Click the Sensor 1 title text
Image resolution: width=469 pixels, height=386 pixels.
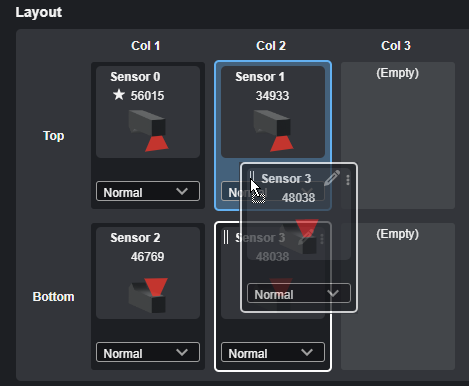pyautogui.click(x=260, y=77)
